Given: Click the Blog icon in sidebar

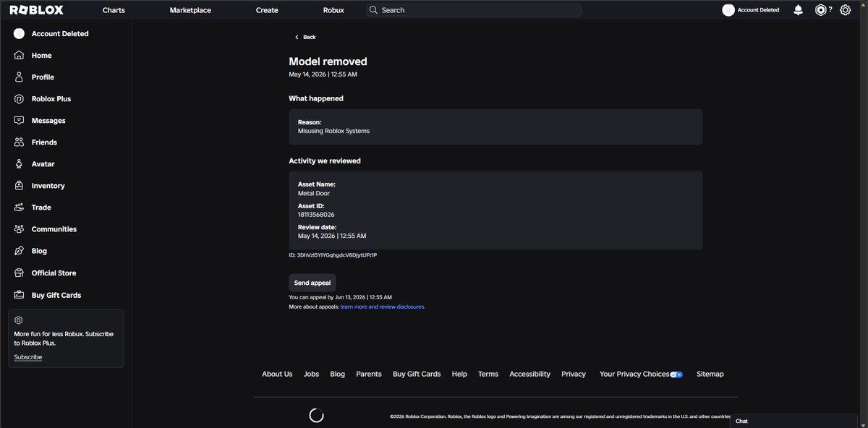Looking at the screenshot, I should click(x=20, y=251).
